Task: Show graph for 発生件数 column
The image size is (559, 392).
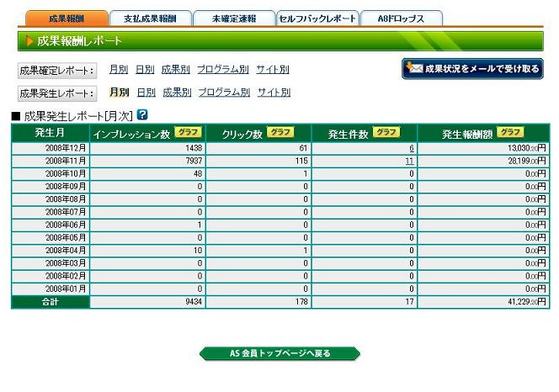Action: point(386,132)
